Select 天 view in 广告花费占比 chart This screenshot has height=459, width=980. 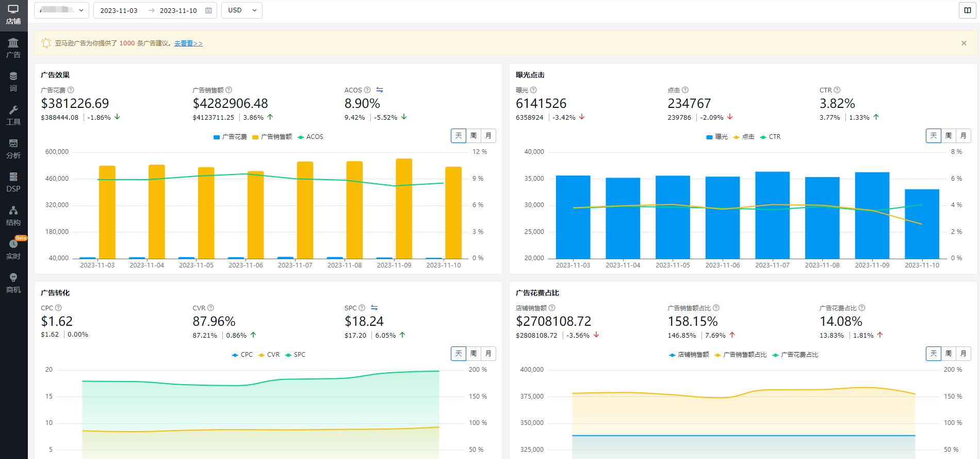tap(934, 354)
